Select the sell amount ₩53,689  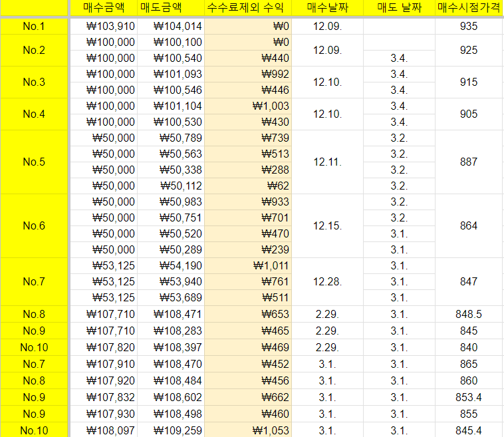point(171,297)
